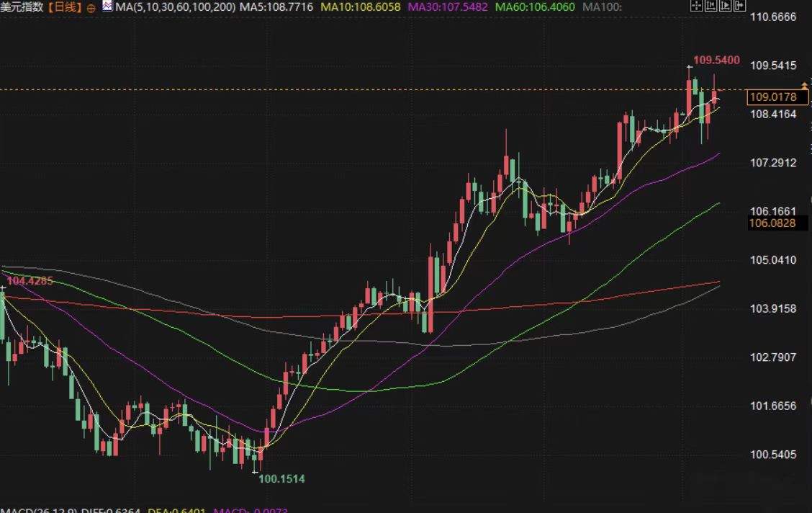
Task: Click the magenta MACD value label at the bottom
Action: pos(250,510)
